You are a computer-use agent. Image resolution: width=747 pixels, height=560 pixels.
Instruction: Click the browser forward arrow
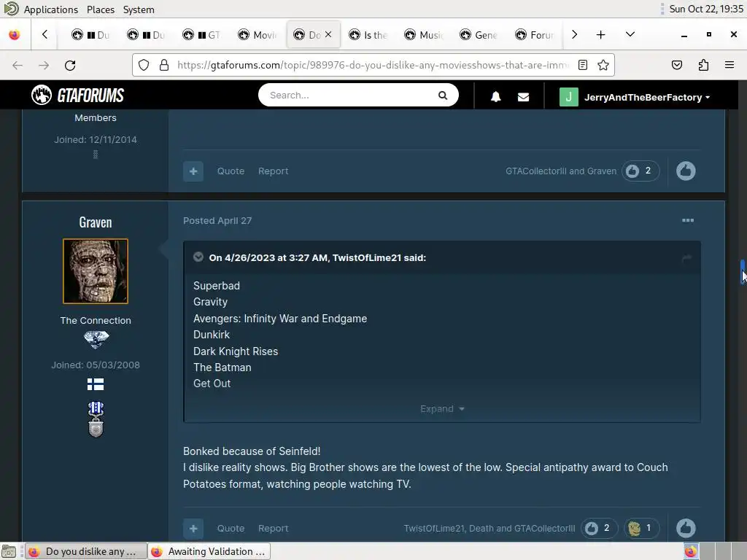pos(44,65)
